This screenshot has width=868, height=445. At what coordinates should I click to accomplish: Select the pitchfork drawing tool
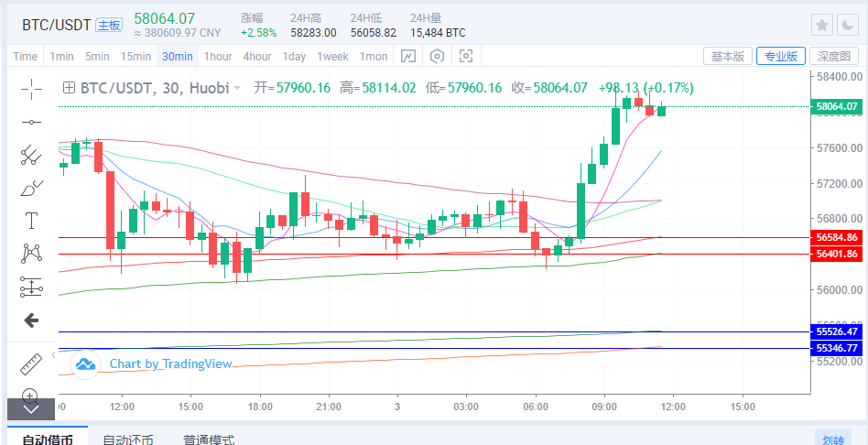pyautogui.click(x=32, y=155)
